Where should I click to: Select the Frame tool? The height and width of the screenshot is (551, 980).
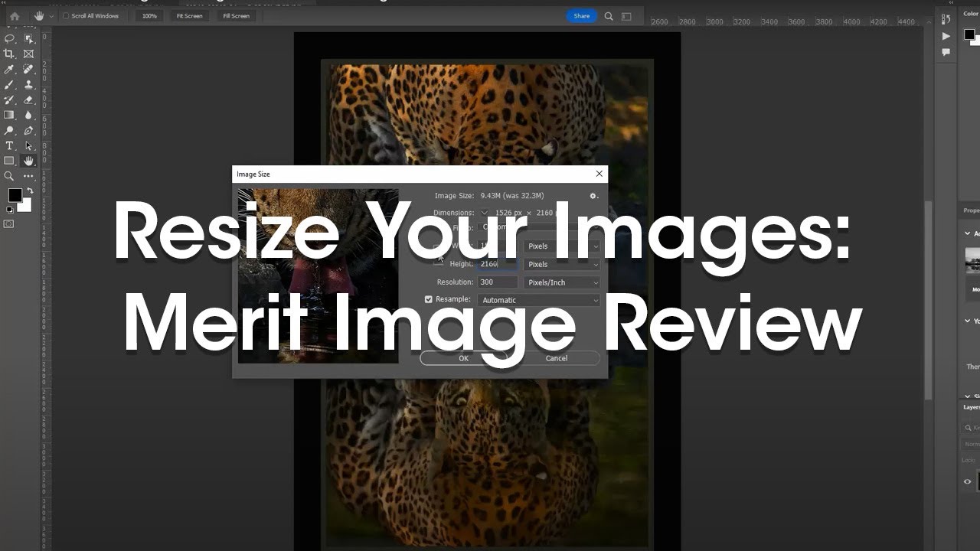(28, 54)
